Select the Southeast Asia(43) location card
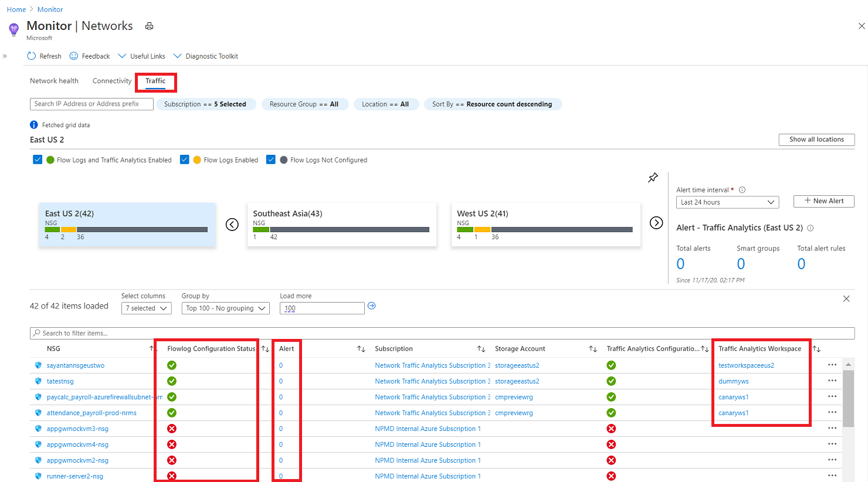The image size is (868, 482). pos(342,225)
